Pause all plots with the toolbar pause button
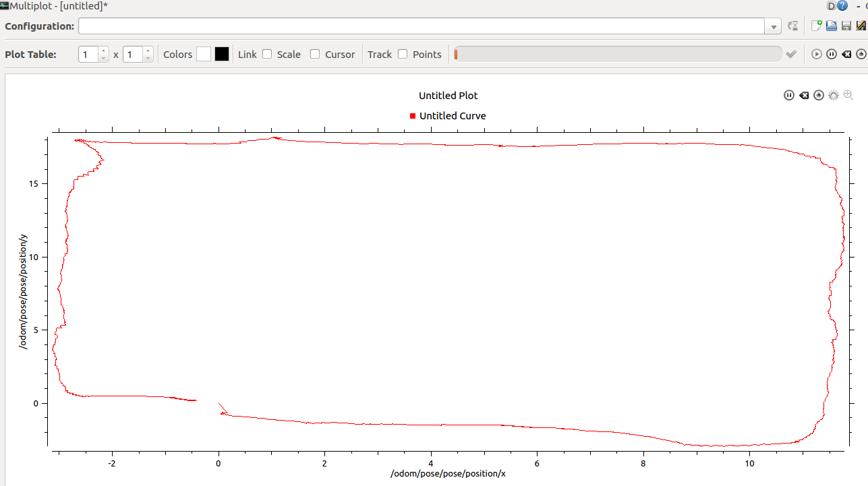The image size is (868, 486). pyautogui.click(x=832, y=55)
